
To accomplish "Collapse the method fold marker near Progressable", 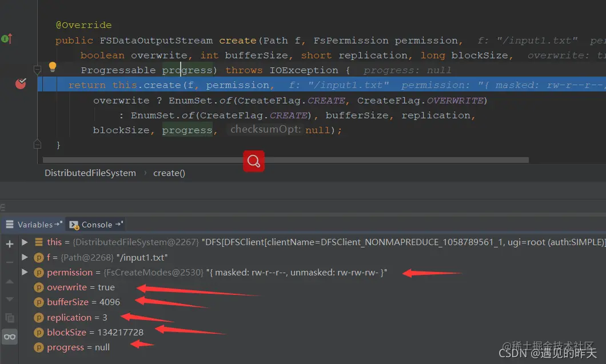I will point(37,70).
